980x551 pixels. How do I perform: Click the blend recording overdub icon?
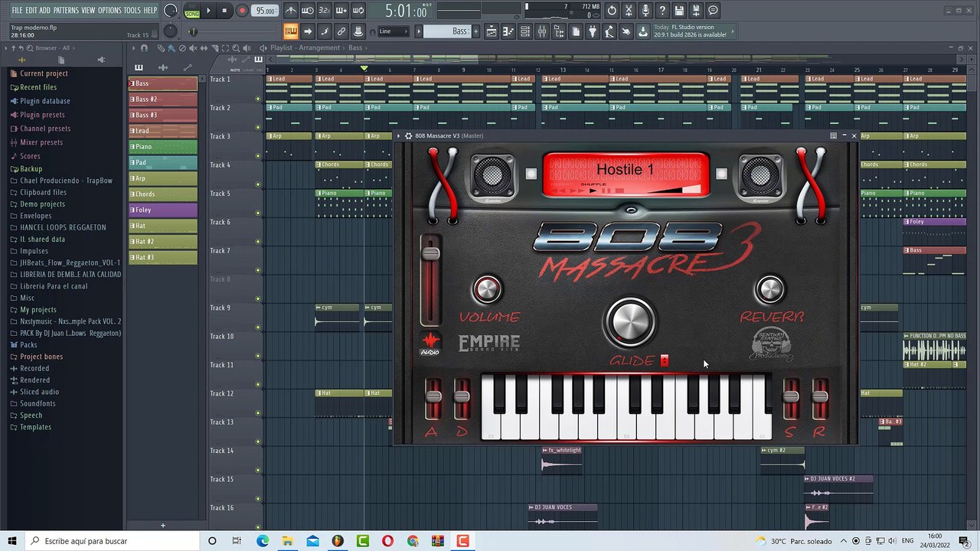(341, 11)
